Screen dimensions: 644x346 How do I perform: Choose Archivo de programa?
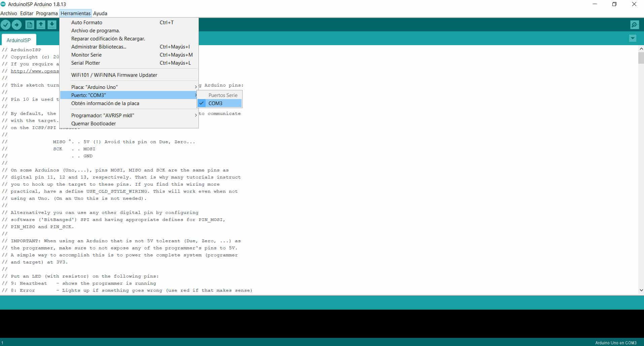coord(129,31)
